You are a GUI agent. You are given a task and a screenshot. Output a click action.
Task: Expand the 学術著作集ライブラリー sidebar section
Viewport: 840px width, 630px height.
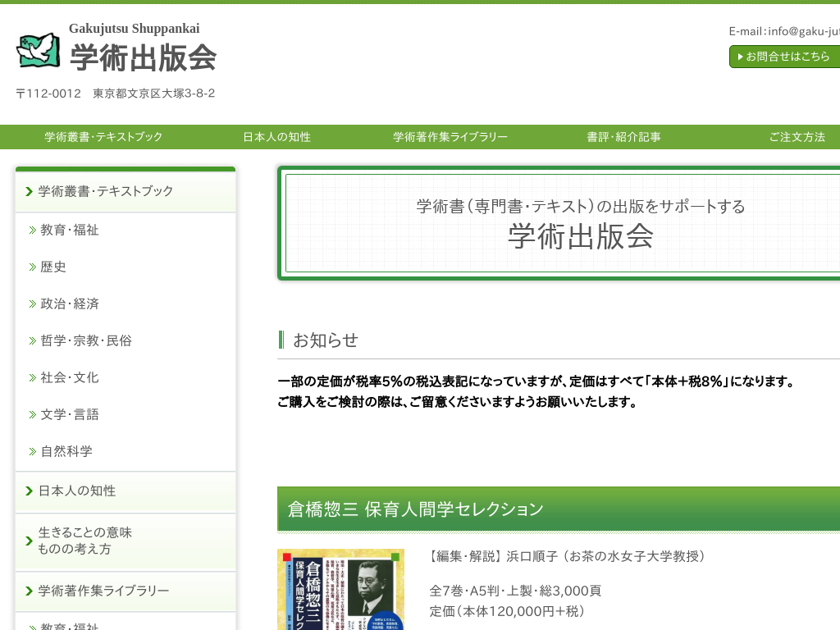pyautogui.click(x=104, y=591)
